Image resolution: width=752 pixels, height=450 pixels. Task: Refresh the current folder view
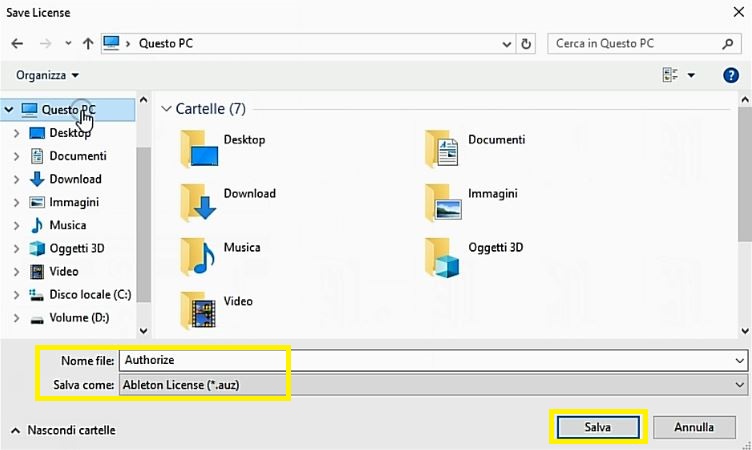pyautogui.click(x=526, y=44)
